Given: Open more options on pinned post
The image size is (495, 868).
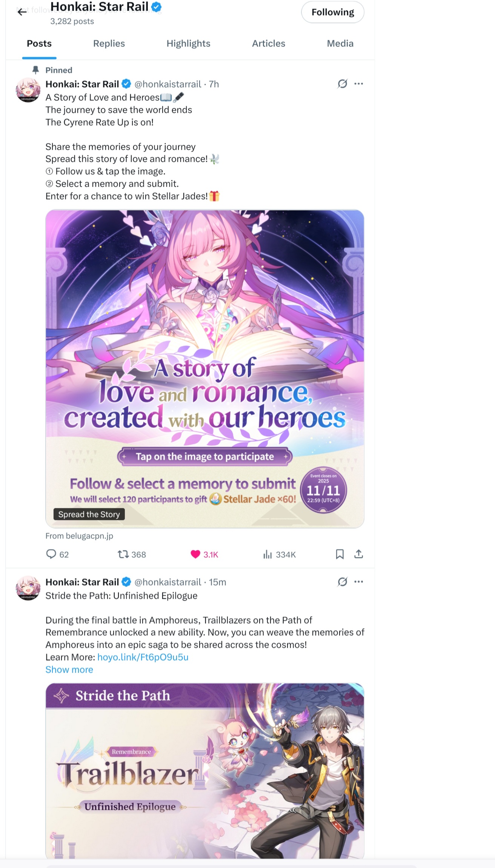Looking at the screenshot, I should (358, 84).
